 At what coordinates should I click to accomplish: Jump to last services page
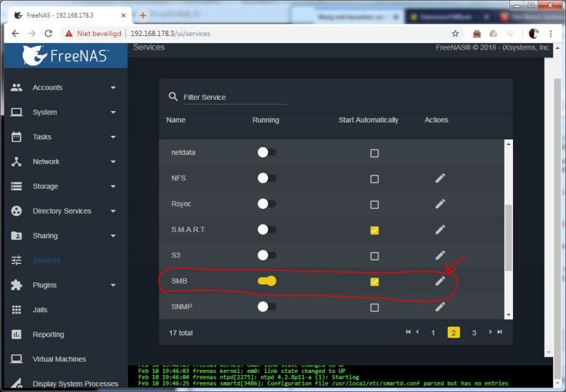point(499,332)
